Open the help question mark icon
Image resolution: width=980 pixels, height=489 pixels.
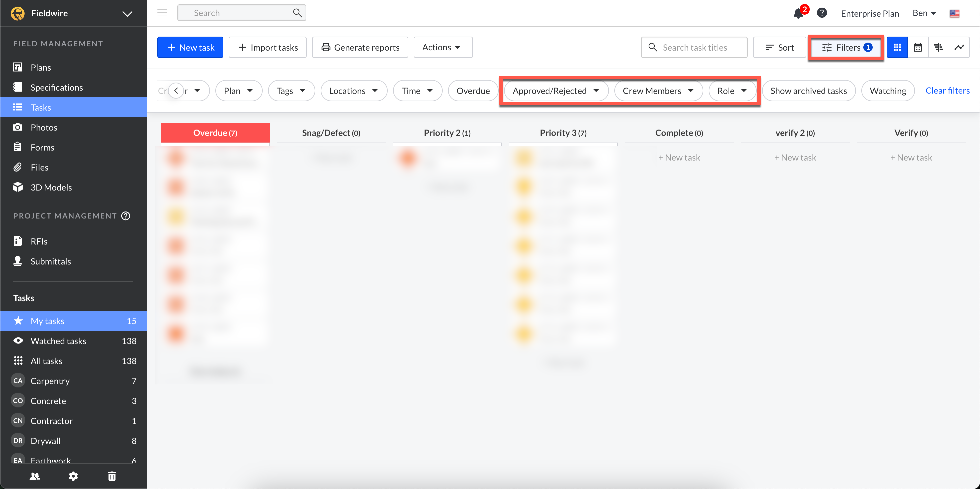pos(822,13)
